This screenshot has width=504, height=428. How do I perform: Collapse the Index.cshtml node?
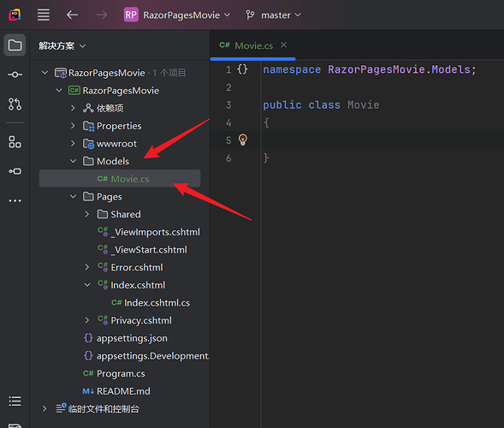[87, 285]
